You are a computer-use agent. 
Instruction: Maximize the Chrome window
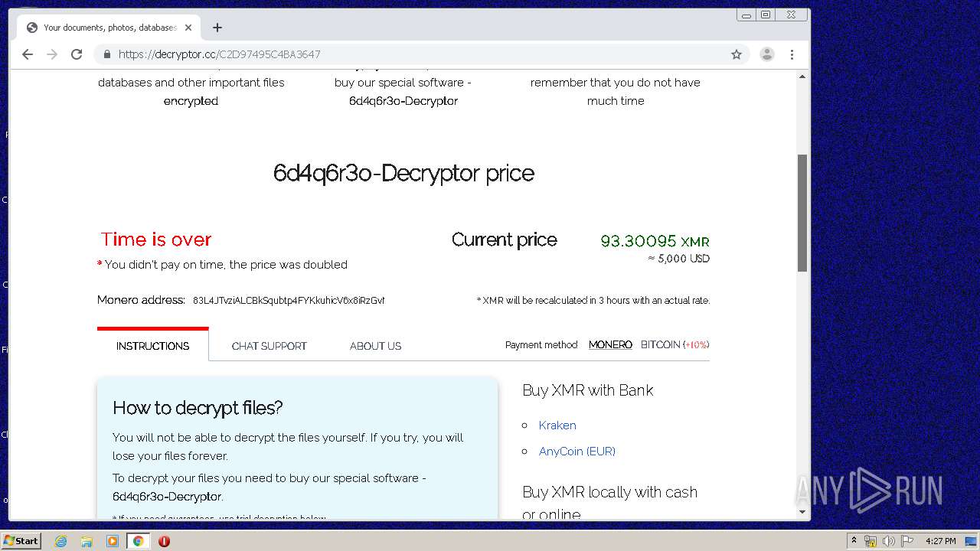point(766,15)
